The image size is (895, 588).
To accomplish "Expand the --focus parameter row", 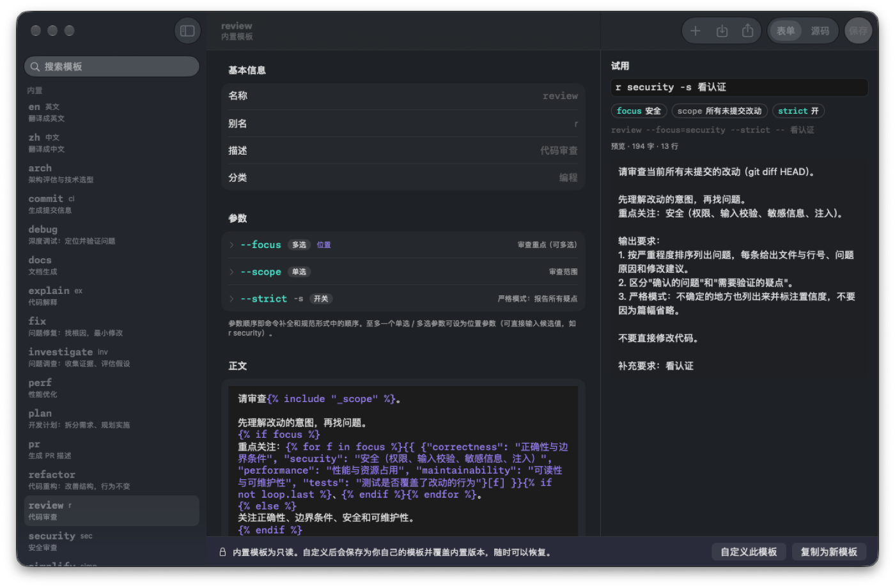I will click(403, 245).
